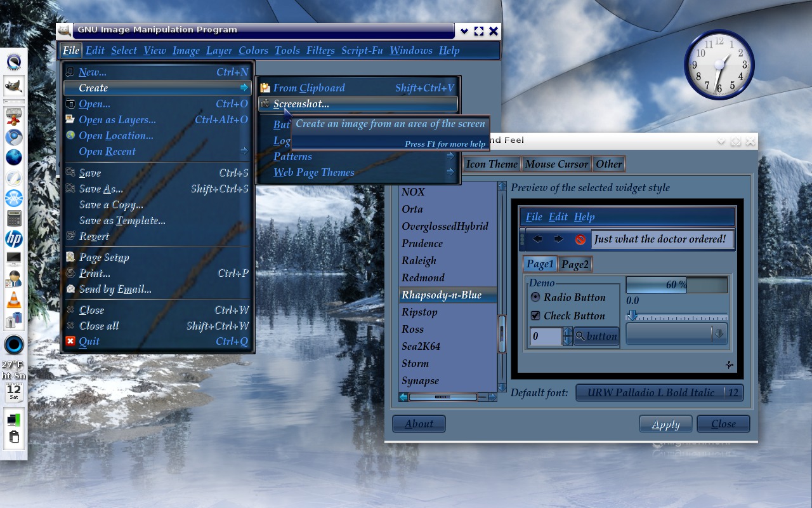Open the Edit menu in GIMP menubar
This screenshot has width=812, height=508.
95,51
